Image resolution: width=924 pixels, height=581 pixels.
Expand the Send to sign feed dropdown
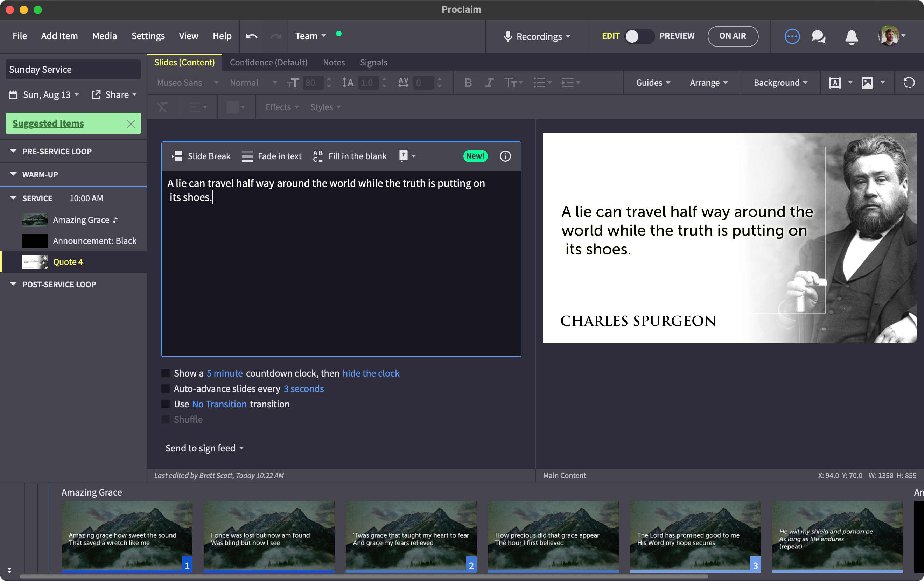204,448
